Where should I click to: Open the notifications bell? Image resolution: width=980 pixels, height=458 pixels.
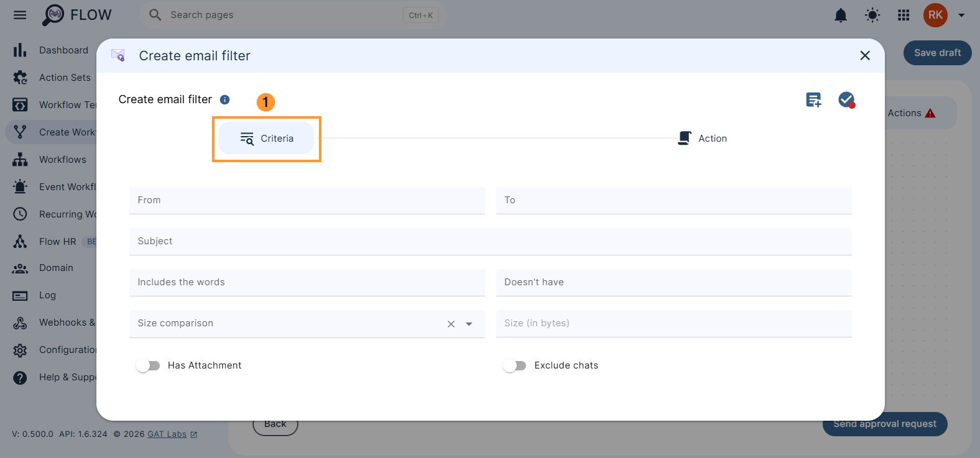[x=841, y=15]
